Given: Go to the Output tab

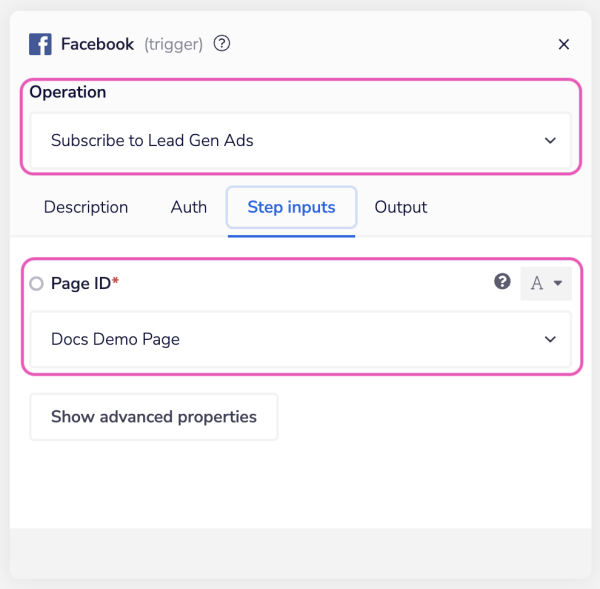Looking at the screenshot, I should (x=400, y=207).
